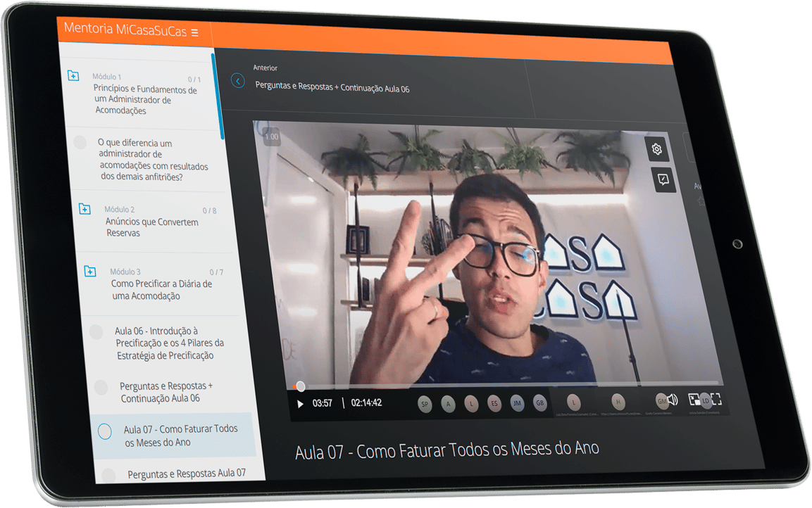This screenshot has height=508, width=812.
Task: Click the 1.00 playback speed badge
Action: point(271,136)
